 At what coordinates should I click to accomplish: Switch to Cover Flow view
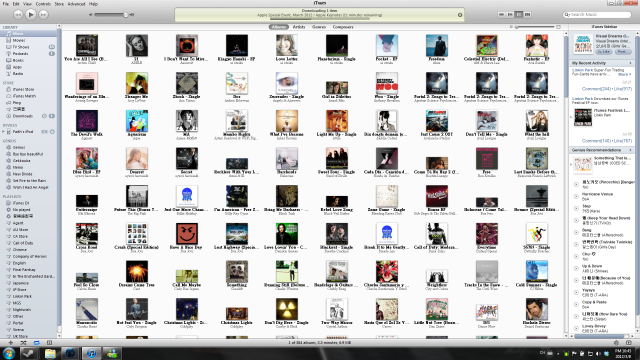527,15
